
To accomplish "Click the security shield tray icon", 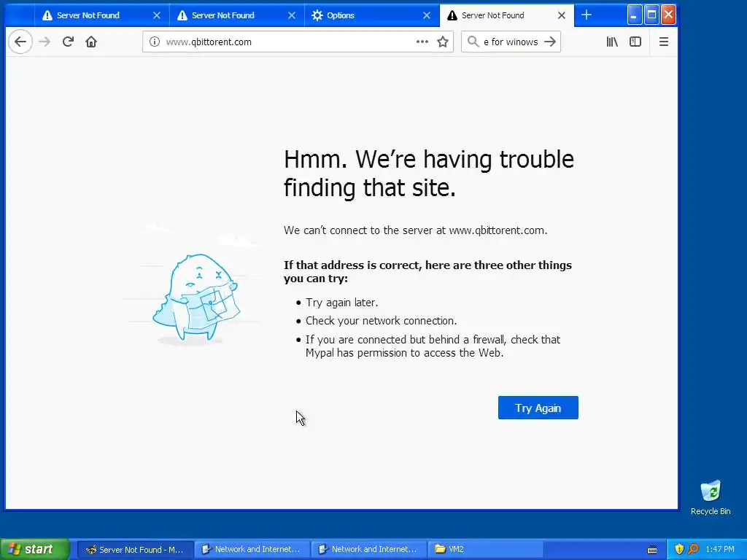I will click(679, 550).
